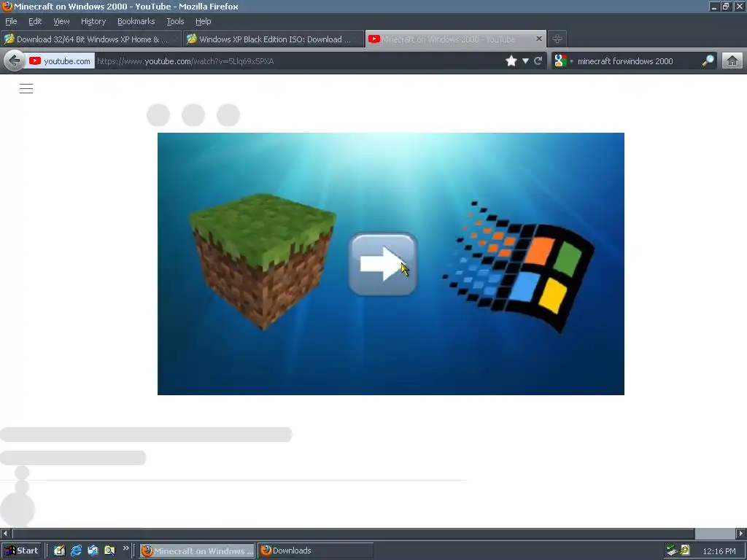Click the search quick launch icon

pyautogui.click(x=109, y=551)
